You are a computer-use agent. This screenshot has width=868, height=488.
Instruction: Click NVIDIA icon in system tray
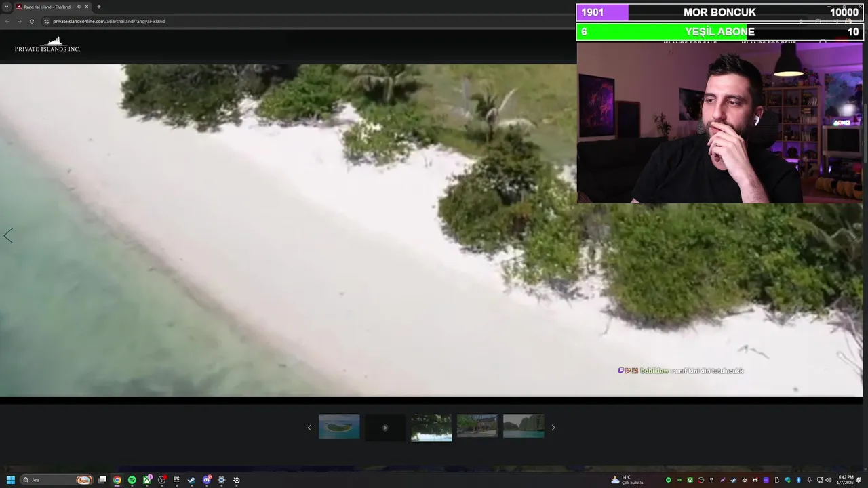pos(679,480)
